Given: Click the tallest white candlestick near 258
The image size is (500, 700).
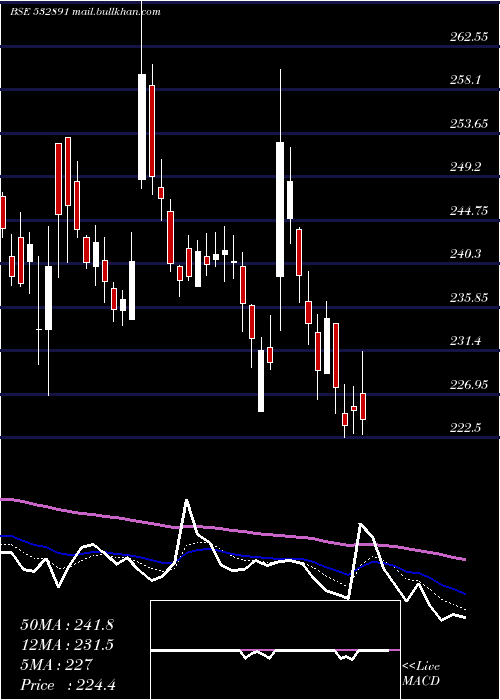Looking at the screenshot, I should click(142, 127).
